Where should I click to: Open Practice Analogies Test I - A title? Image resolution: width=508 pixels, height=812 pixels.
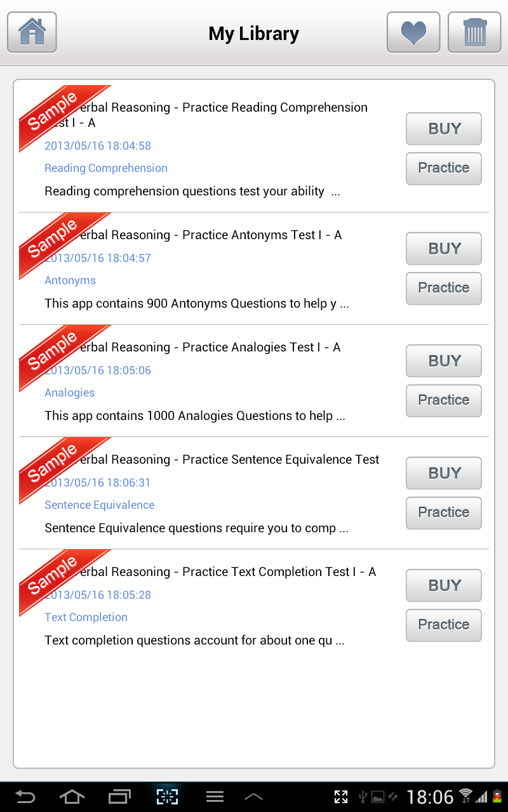point(210,348)
